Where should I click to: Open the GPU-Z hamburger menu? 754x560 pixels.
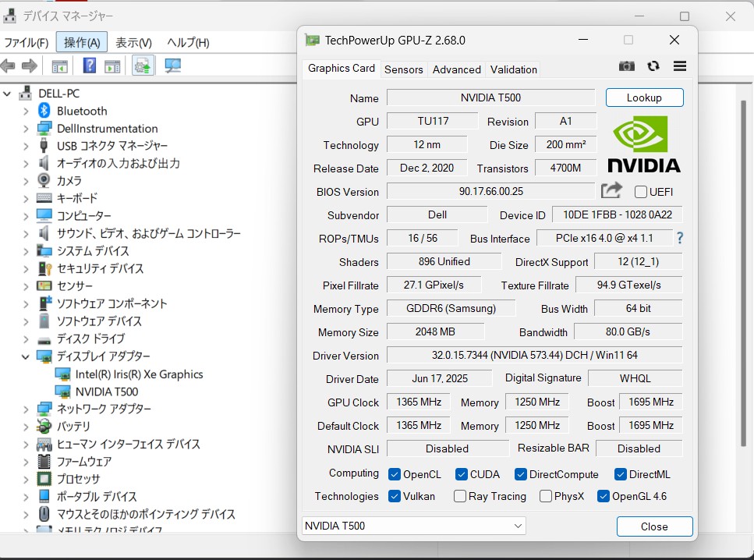680,66
